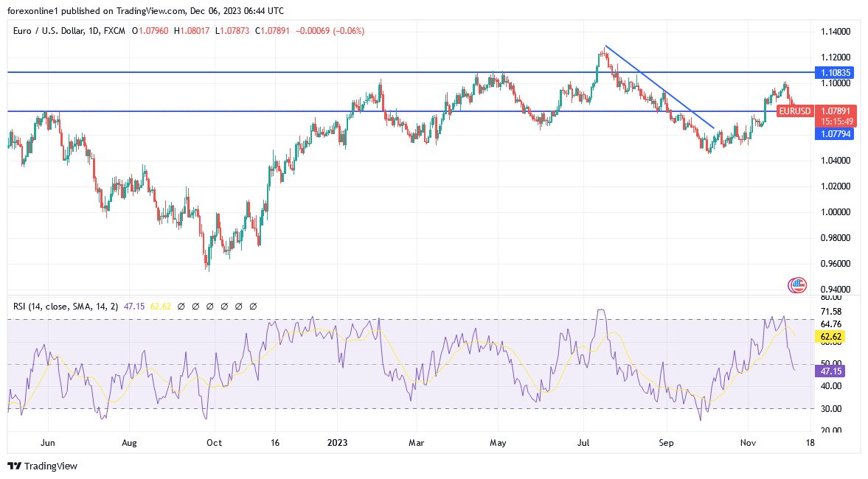Viewport: 868px width, 479px height.
Task: Open the Euro / U.S. Dollar symbol title
Action: [x=69, y=31]
